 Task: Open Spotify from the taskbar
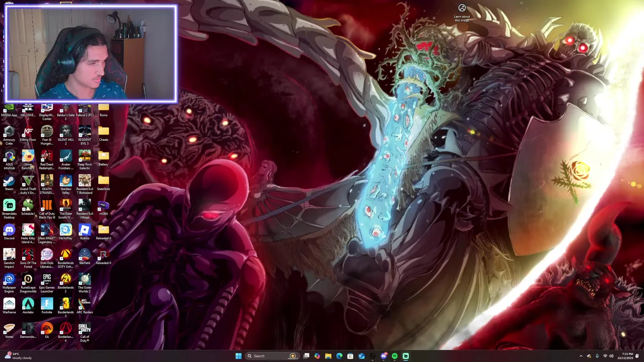[394, 356]
